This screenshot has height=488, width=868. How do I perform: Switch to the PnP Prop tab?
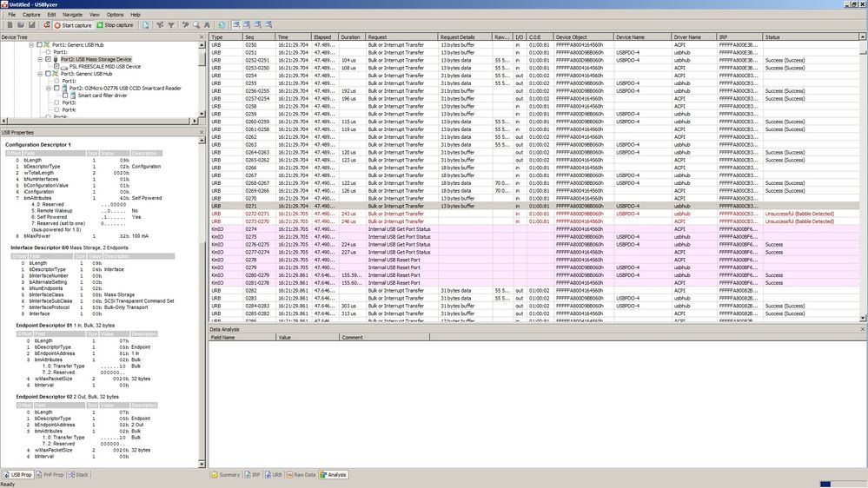[50, 475]
